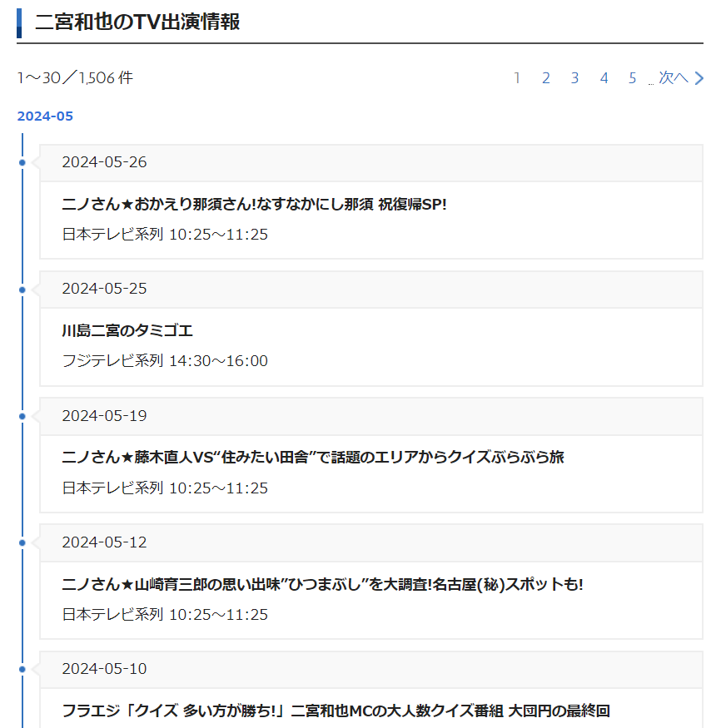Click 日本テレビ系列 10:25～11:25 under 2024-05-19
This screenshot has height=728, width=716.
(165, 488)
